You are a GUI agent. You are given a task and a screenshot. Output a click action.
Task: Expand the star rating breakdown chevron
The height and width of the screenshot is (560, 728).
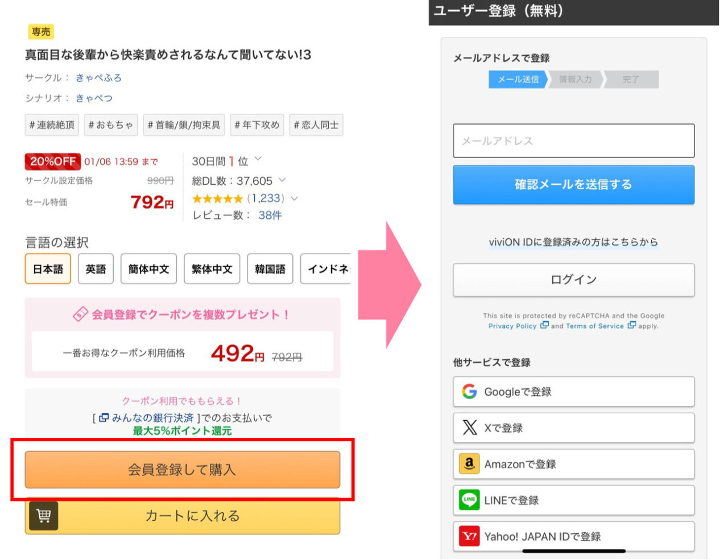pyautogui.click(x=294, y=198)
